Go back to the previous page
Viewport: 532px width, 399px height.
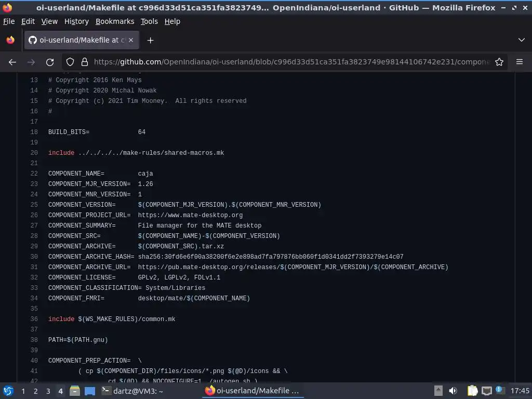click(x=12, y=62)
